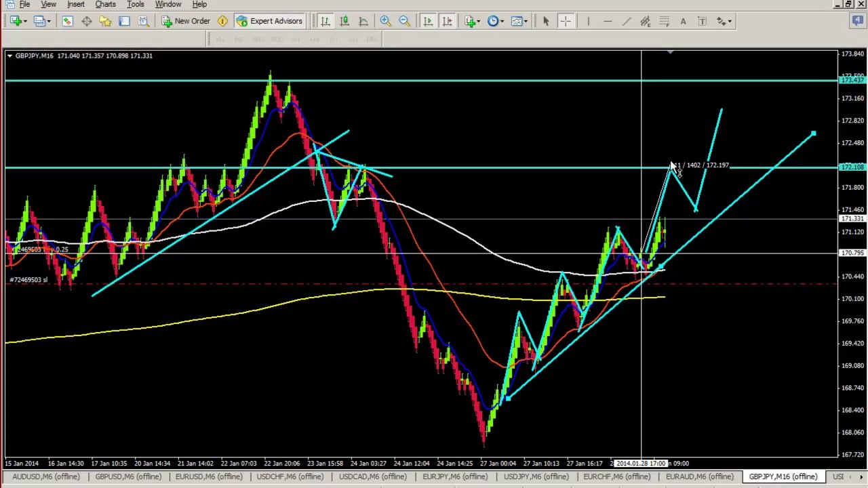Expand the Profiles dropdown arrow
The image size is (868, 488).
[x=49, y=21]
